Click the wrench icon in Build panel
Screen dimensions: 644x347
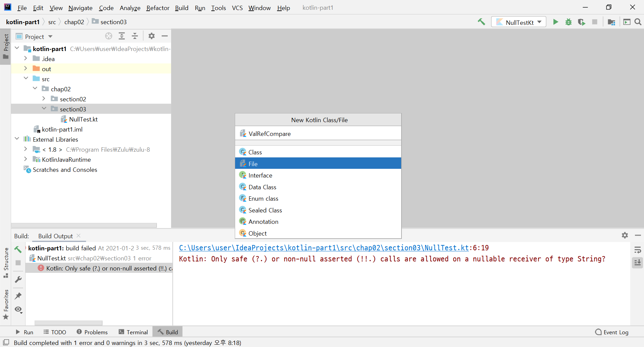[18, 279]
